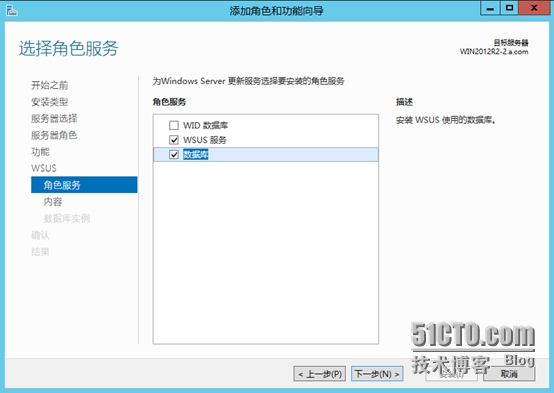This screenshot has width=554, height=393.
Task: Select the WID 数据库 label text
Action: (x=206, y=125)
